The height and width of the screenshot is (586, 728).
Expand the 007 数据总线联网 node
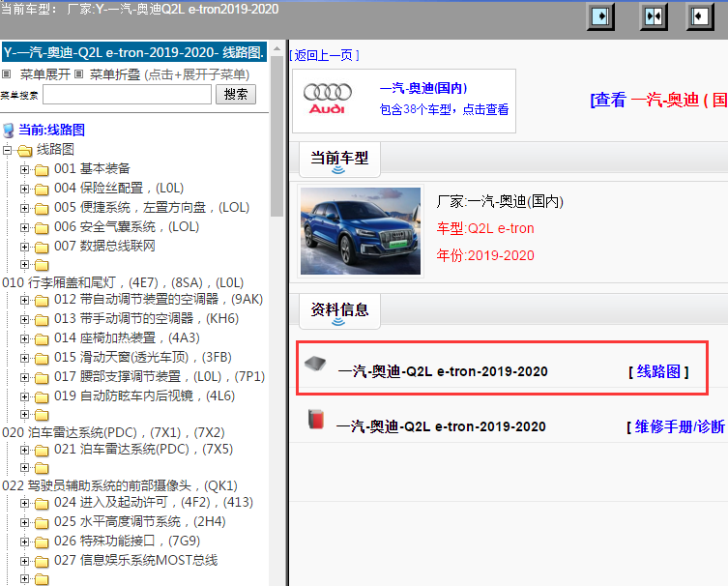tap(24, 247)
